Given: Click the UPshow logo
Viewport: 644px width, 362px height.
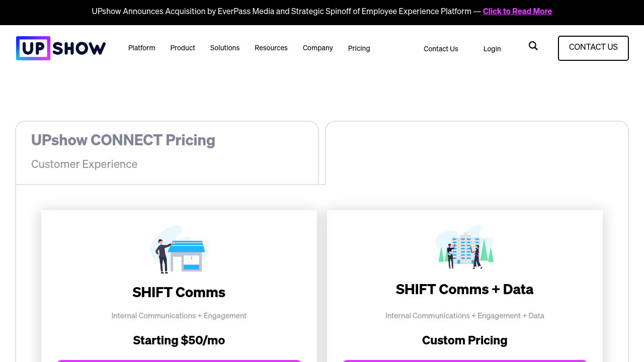Looking at the screenshot, I should [x=61, y=48].
